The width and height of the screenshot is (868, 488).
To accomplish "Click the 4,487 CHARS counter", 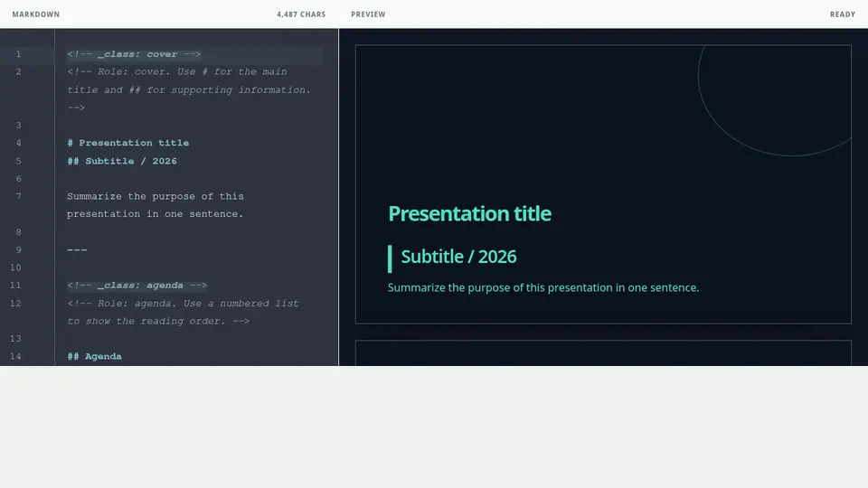I will (301, 14).
